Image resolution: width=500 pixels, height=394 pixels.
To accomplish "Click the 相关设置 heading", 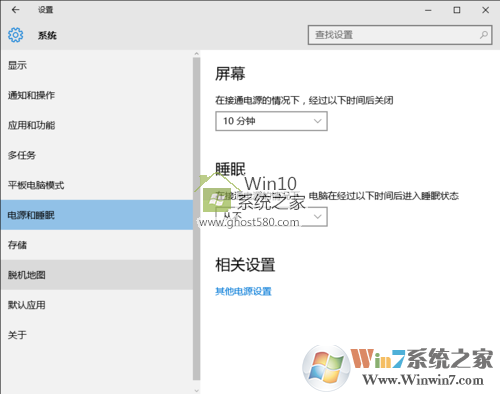I will tap(245, 265).
